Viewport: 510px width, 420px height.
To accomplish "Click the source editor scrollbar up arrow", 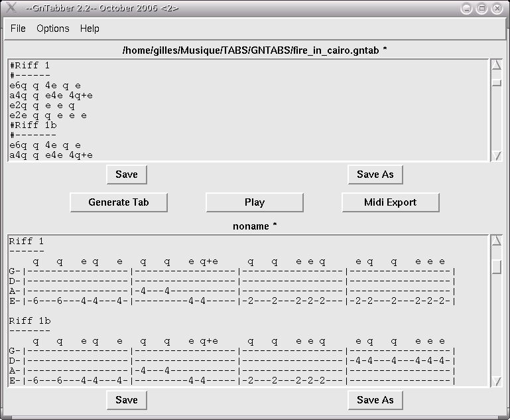I will click(x=496, y=65).
